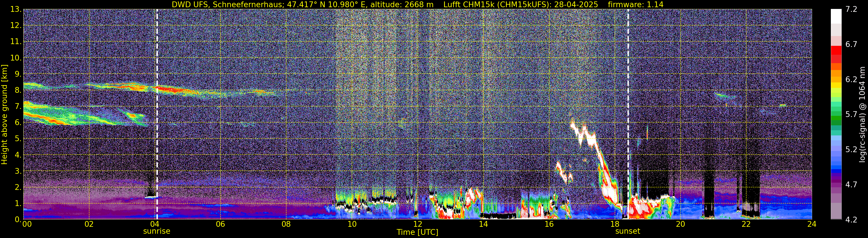Click the colorbar value 6.2
Screen dimensions: 868x238
click(x=851, y=79)
